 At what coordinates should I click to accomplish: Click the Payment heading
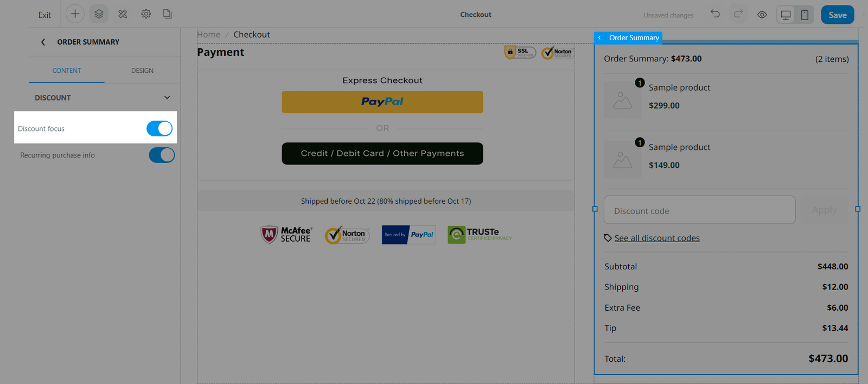pyautogui.click(x=221, y=52)
